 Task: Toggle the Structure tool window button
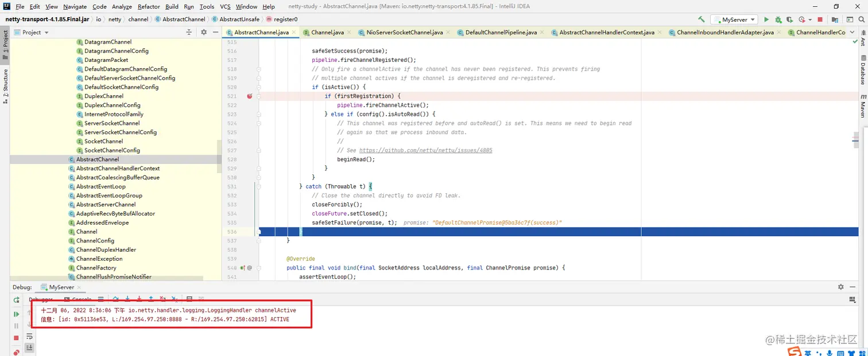click(x=5, y=86)
